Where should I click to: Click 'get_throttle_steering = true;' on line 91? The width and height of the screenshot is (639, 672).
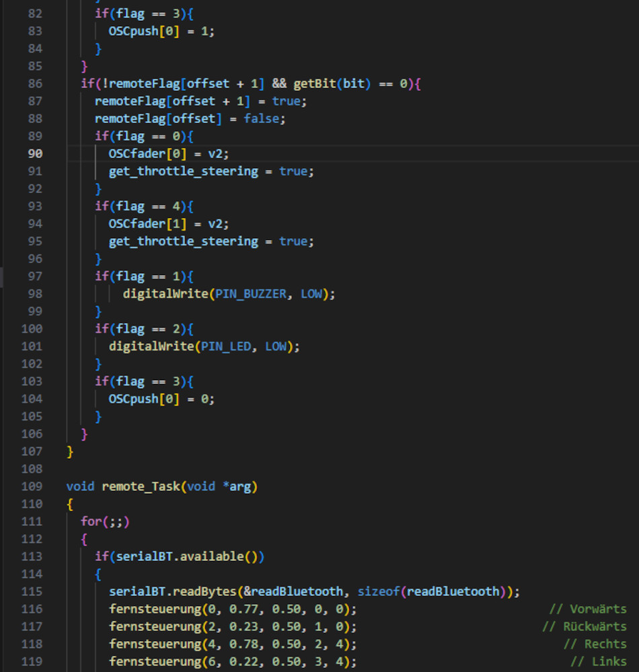tap(211, 172)
